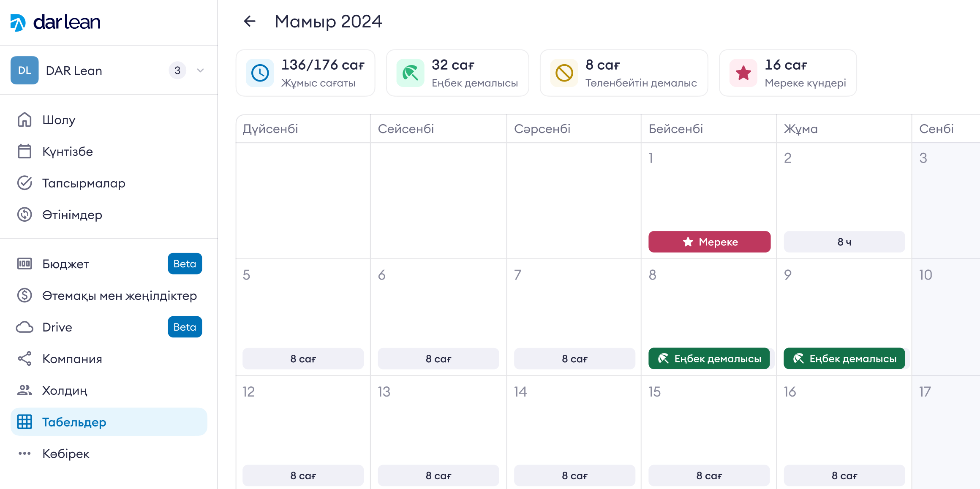The width and height of the screenshot is (980, 489).
Task: Open the Шолу home icon
Action: [x=24, y=120]
